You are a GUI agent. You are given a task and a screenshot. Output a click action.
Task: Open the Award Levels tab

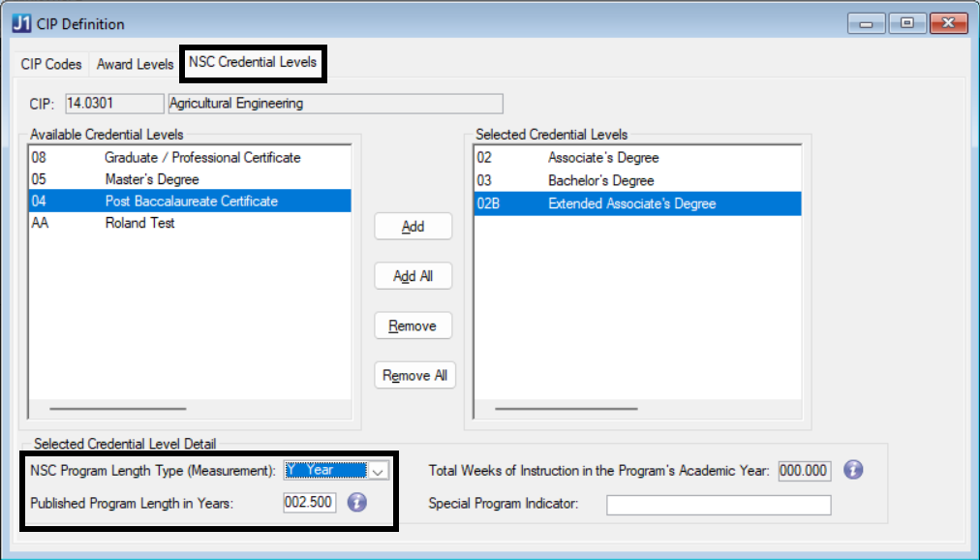(x=135, y=65)
